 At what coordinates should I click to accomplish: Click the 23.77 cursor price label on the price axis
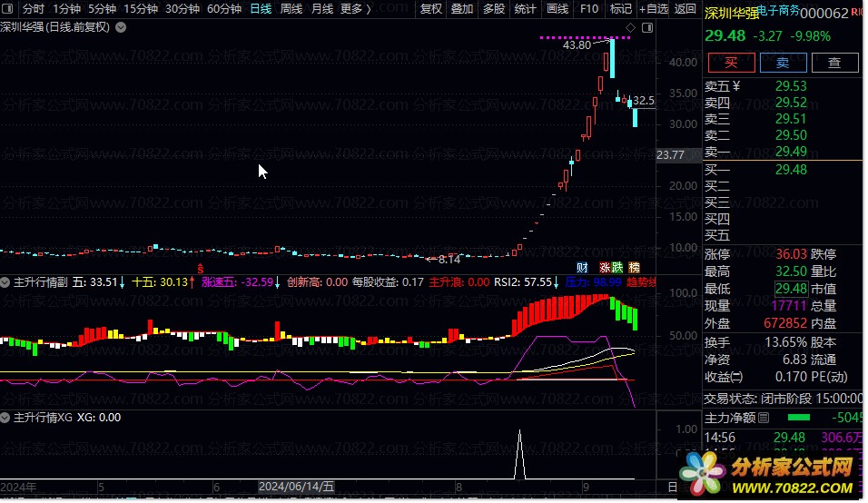point(670,155)
